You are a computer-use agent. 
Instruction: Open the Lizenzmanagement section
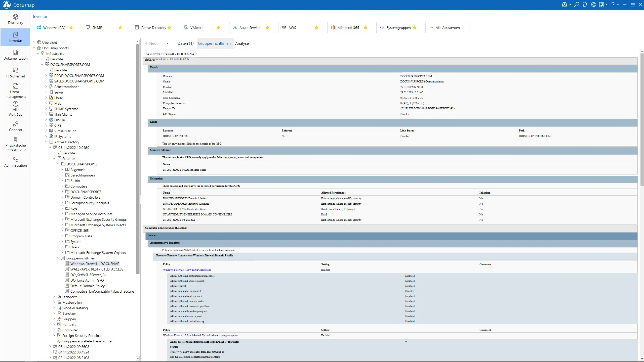[x=15, y=91]
